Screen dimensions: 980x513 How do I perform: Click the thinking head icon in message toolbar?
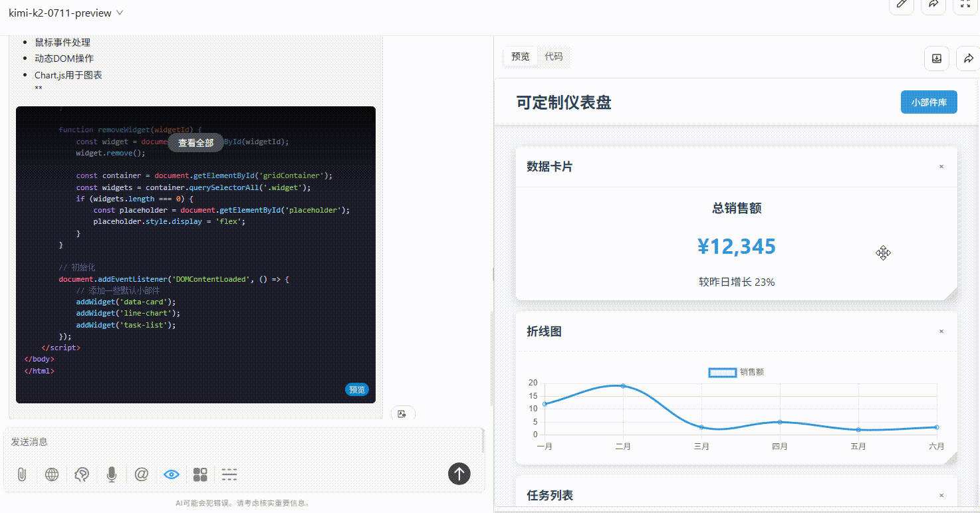[x=82, y=474]
